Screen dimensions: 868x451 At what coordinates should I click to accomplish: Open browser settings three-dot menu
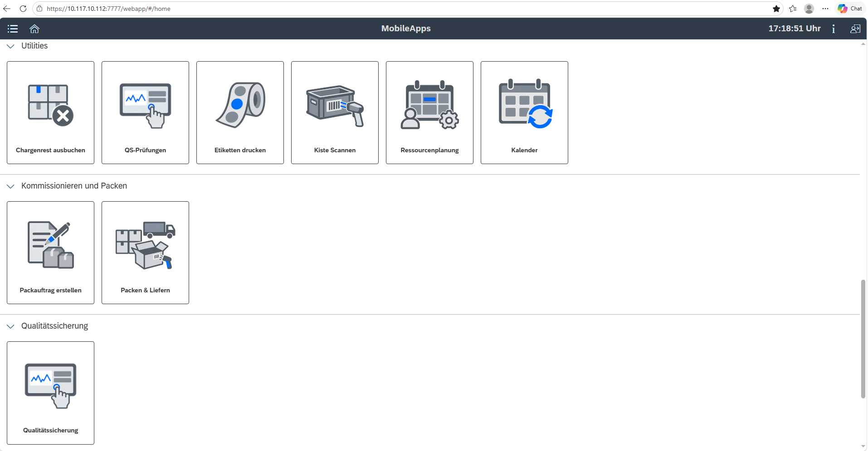[825, 9]
